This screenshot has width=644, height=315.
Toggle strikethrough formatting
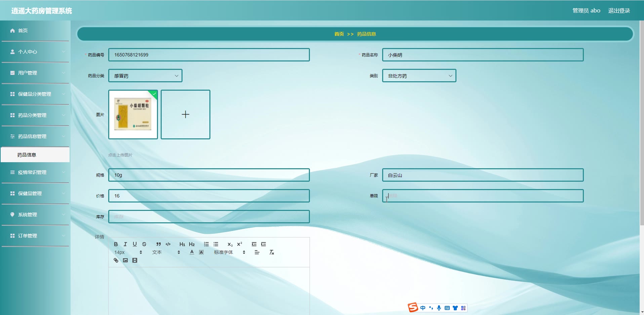[144, 244]
